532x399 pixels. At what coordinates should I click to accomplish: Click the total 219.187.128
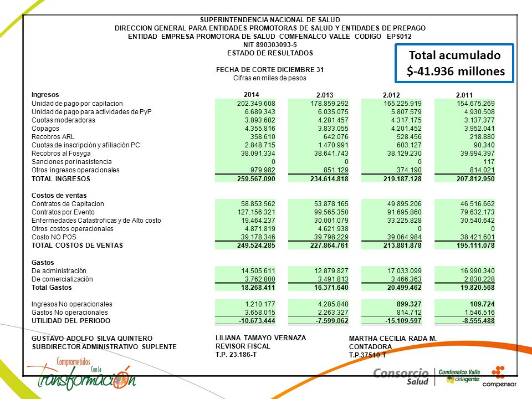point(402,179)
